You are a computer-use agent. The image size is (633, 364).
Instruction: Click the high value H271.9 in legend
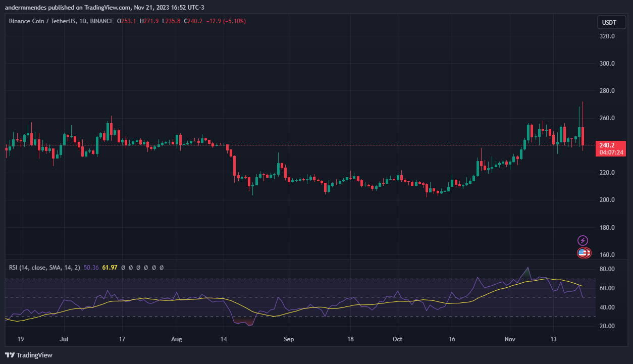click(149, 21)
